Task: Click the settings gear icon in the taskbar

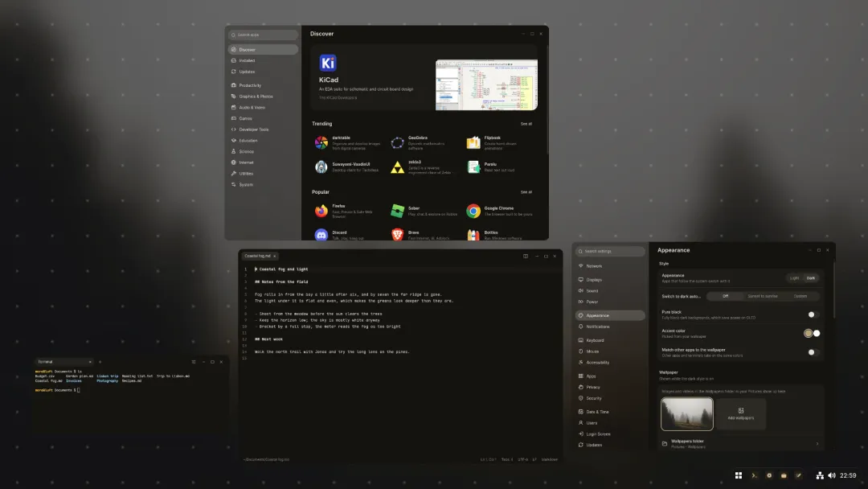Action: click(769, 475)
